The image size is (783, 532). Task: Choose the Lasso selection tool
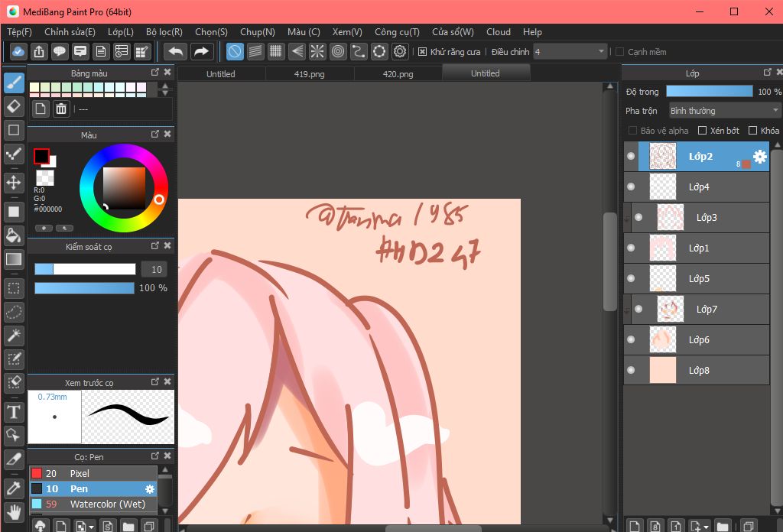(14, 313)
